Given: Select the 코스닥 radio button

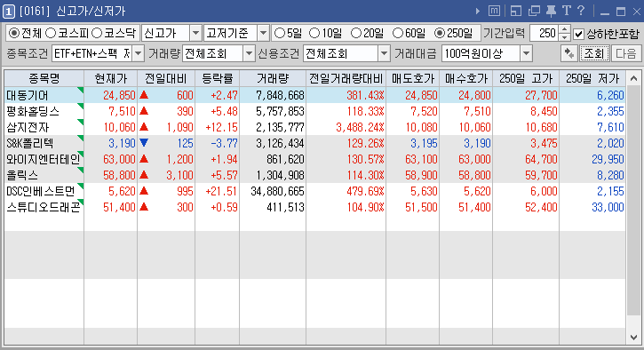Looking at the screenshot, I should pyautogui.click(x=97, y=33).
